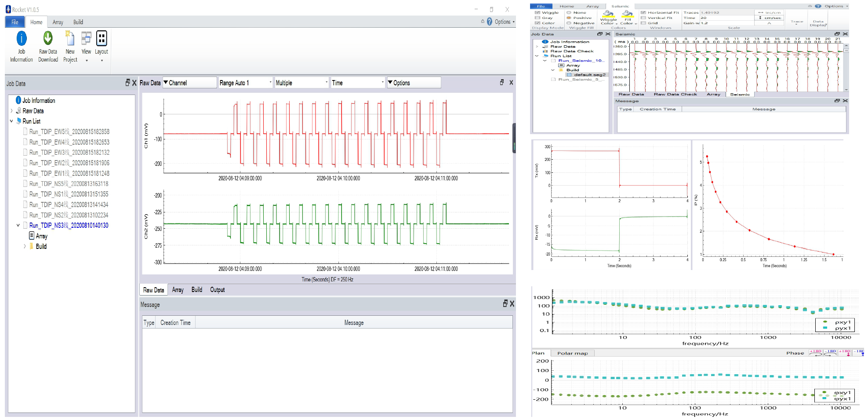Collapse the Run_TDIP_NS3 run node

pos(18,225)
